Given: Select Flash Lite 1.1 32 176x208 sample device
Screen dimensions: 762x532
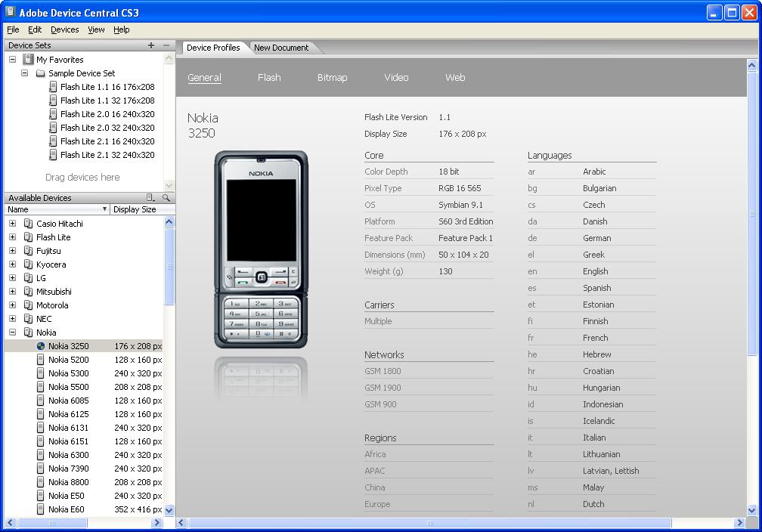Looking at the screenshot, I should coord(107,101).
